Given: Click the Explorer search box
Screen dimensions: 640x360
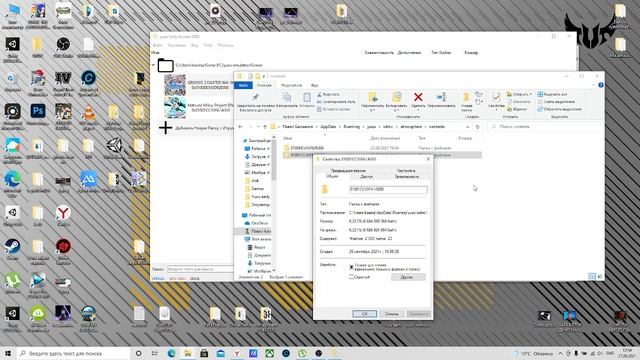Looking at the screenshot, I should (545, 127).
